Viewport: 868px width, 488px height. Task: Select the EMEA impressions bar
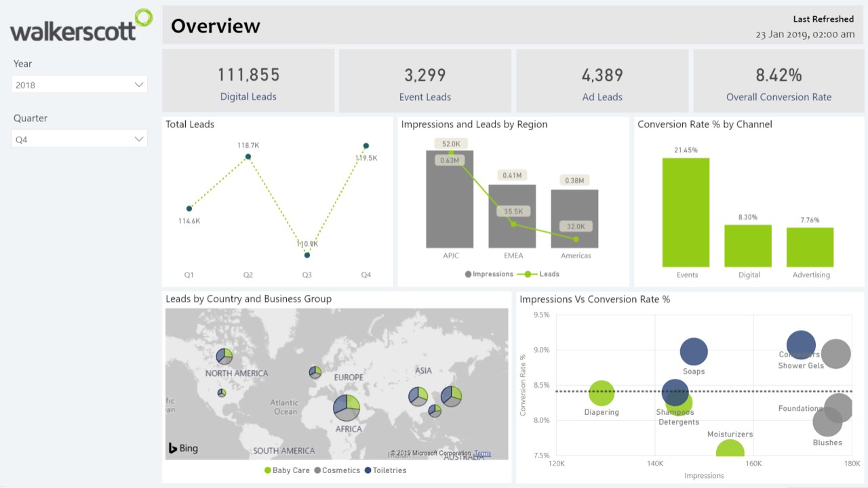pos(512,216)
